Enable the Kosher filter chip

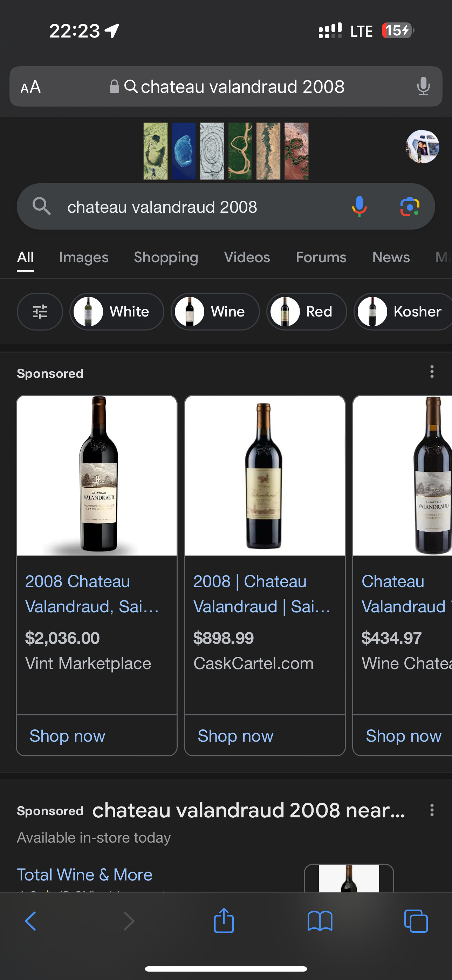[x=403, y=312]
